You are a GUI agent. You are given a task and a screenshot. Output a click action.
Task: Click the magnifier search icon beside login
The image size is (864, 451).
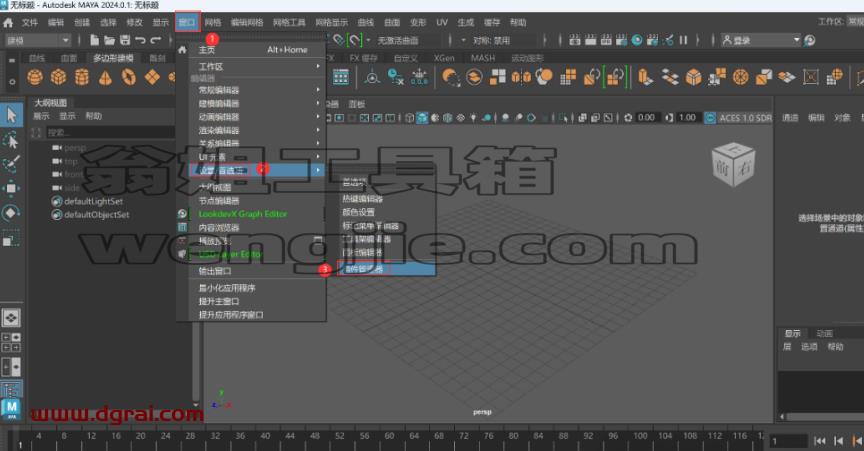tap(809, 40)
